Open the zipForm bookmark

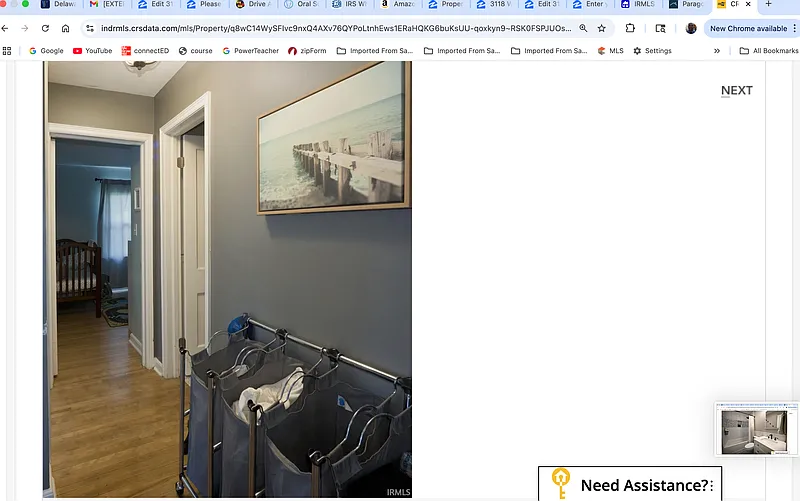coord(307,51)
